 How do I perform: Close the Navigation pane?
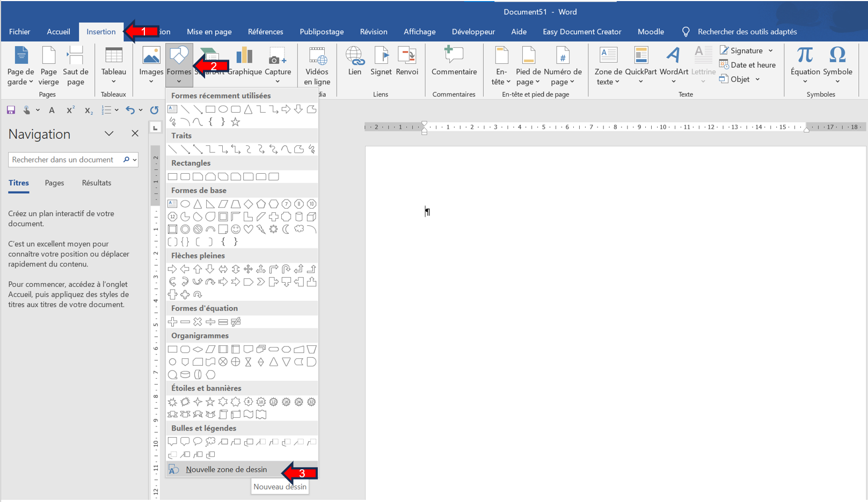tap(135, 134)
